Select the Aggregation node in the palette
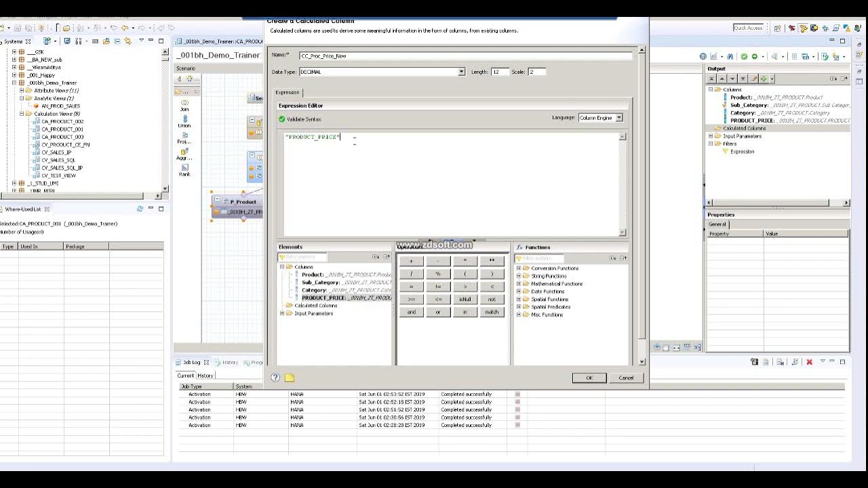 (184, 154)
